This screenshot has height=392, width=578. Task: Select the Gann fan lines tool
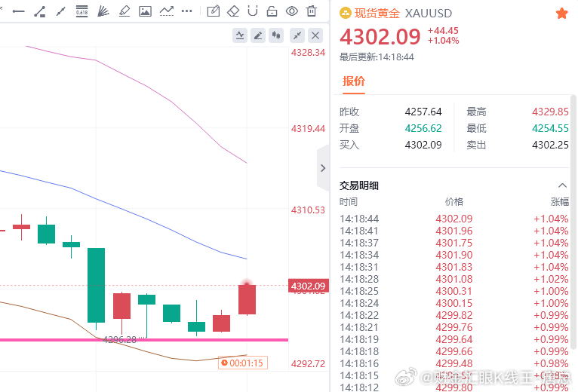point(103,11)
